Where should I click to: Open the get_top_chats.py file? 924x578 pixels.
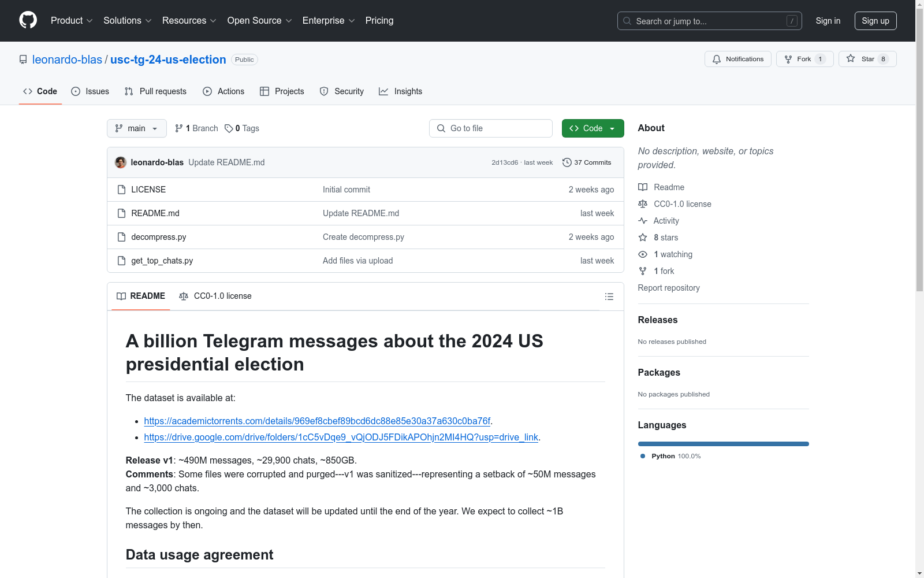coord(162,261)
